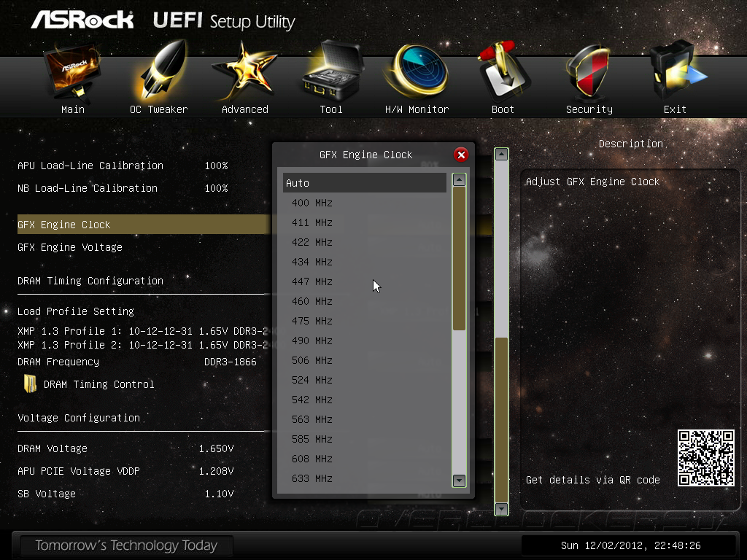The image size is (747, 560).
Task: Pick the 524 MHz entry
Action: coord(365,380)
